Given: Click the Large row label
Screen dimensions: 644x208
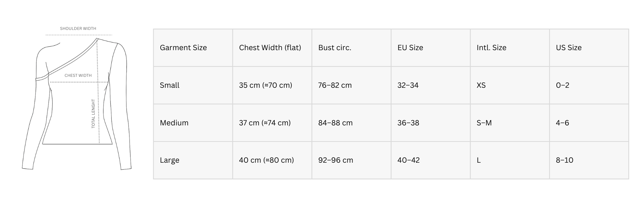Looking at the screenshot, I should (x=170, y=160).
